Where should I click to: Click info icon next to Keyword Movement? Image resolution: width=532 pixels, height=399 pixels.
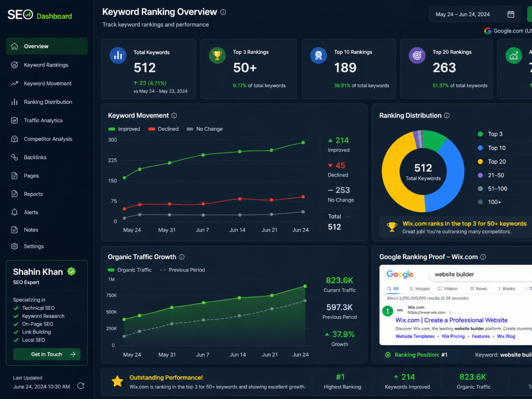tap(174, 115)
